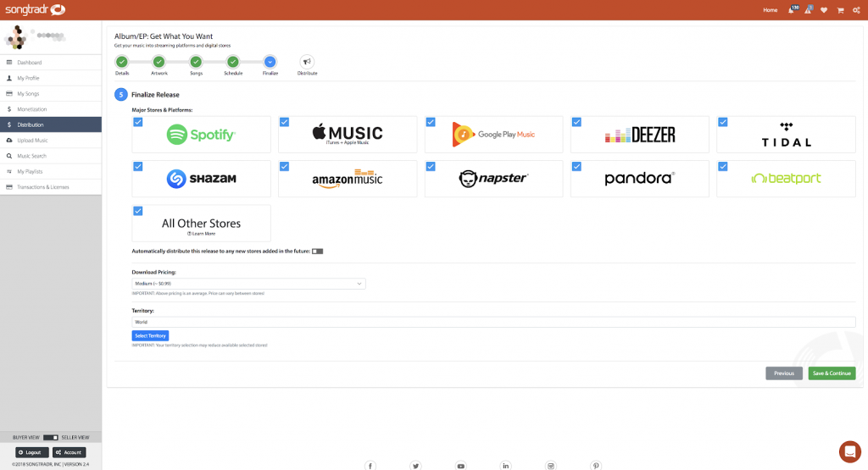Open My Profile in the sidebar
The image size is (868, 470).
click(51, 78)
